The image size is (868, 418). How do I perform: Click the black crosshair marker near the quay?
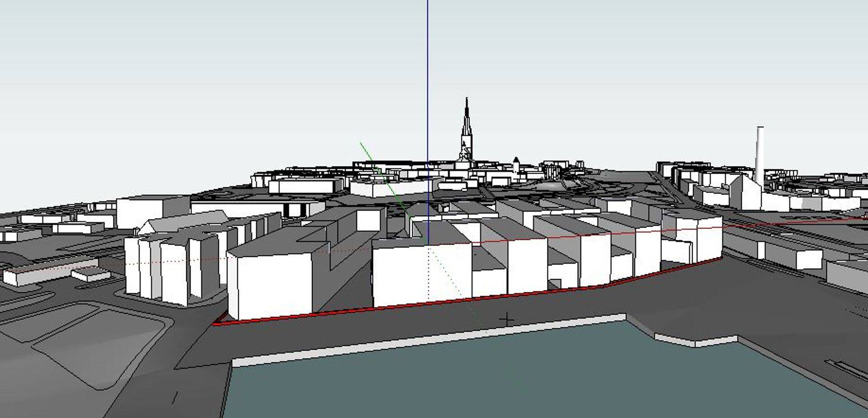[x=507, y=320]
